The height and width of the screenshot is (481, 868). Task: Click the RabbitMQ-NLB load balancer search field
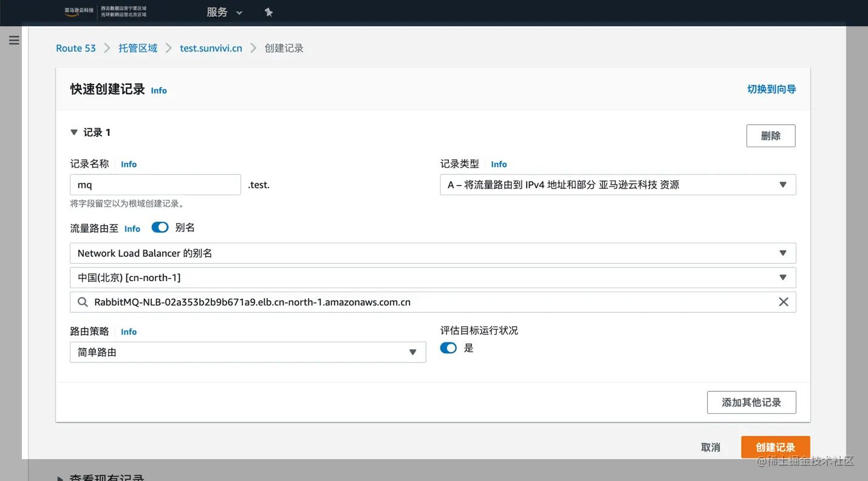click(x=433, y=302)
